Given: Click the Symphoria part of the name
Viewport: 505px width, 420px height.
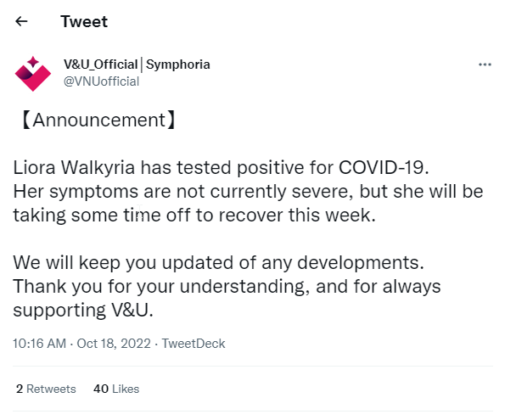Looking at the screenshot, I should [177, 64].
